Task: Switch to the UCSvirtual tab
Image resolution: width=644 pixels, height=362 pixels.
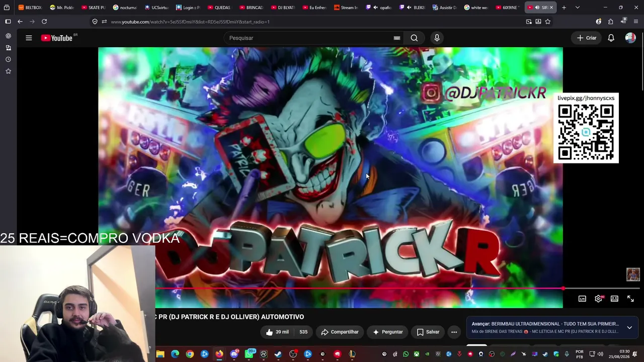Action: coord(156,8)
